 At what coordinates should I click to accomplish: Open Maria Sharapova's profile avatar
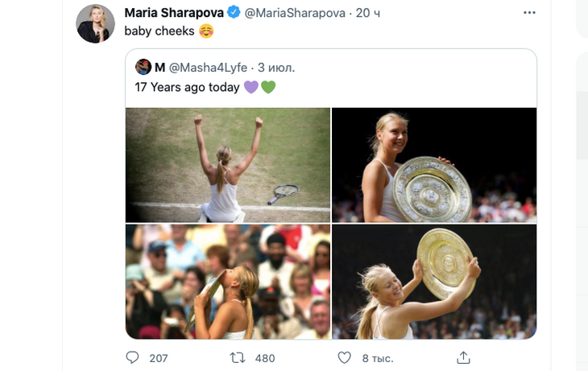coord(96,24)
